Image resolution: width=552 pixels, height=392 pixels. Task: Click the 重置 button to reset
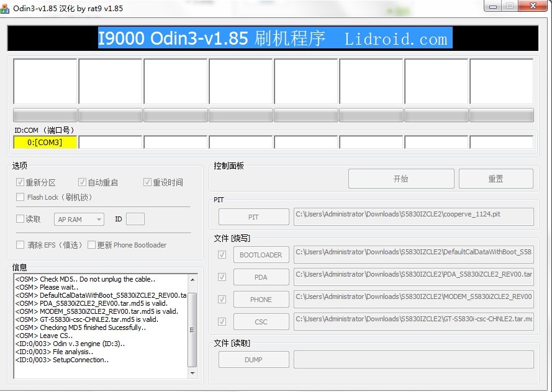click(495, 178)
